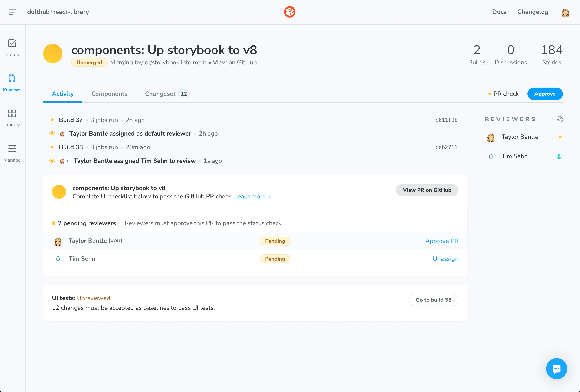
Task: Open the hamburger menu top left
Action: click(12, 12)
